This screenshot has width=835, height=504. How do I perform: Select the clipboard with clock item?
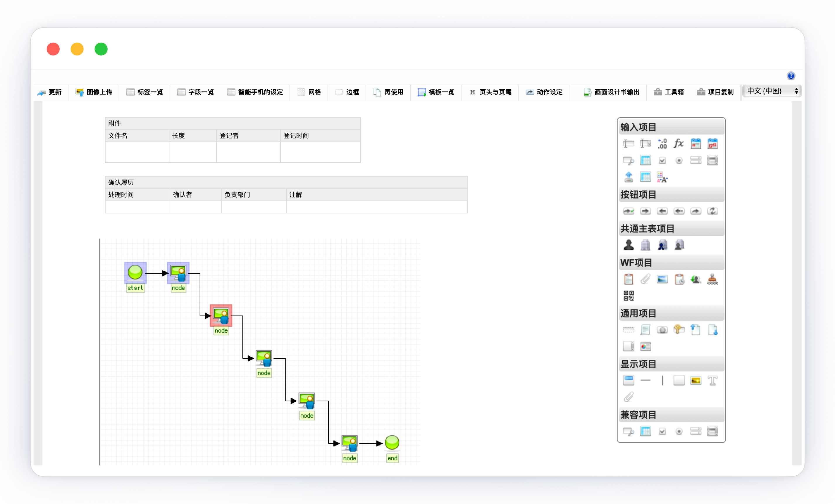[x=679, y=279]
